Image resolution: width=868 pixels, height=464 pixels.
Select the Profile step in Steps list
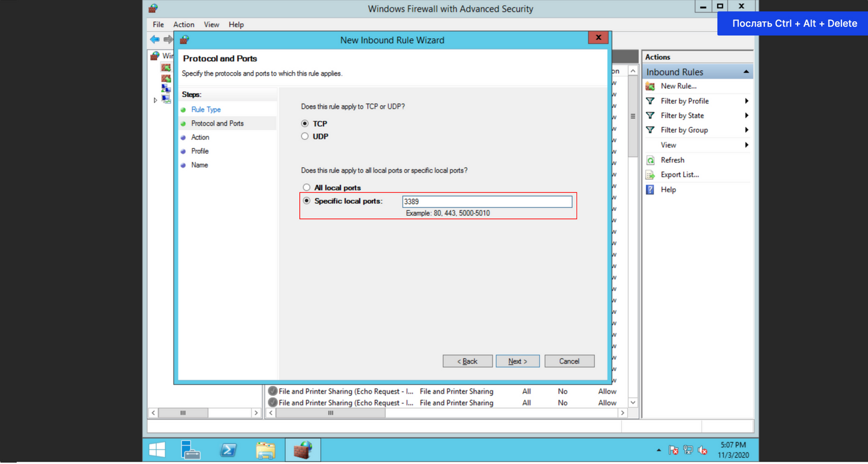tap(200, 151)
